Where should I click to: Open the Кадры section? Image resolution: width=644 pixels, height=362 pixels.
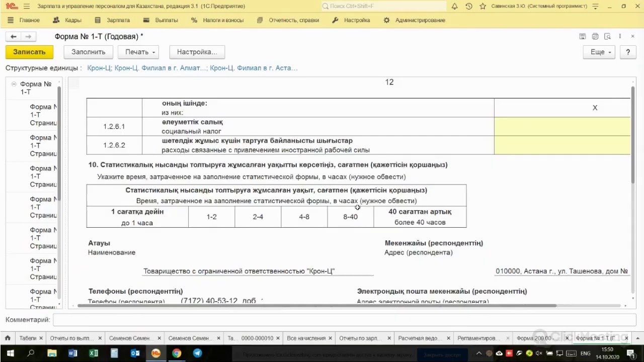coord(67,20)
